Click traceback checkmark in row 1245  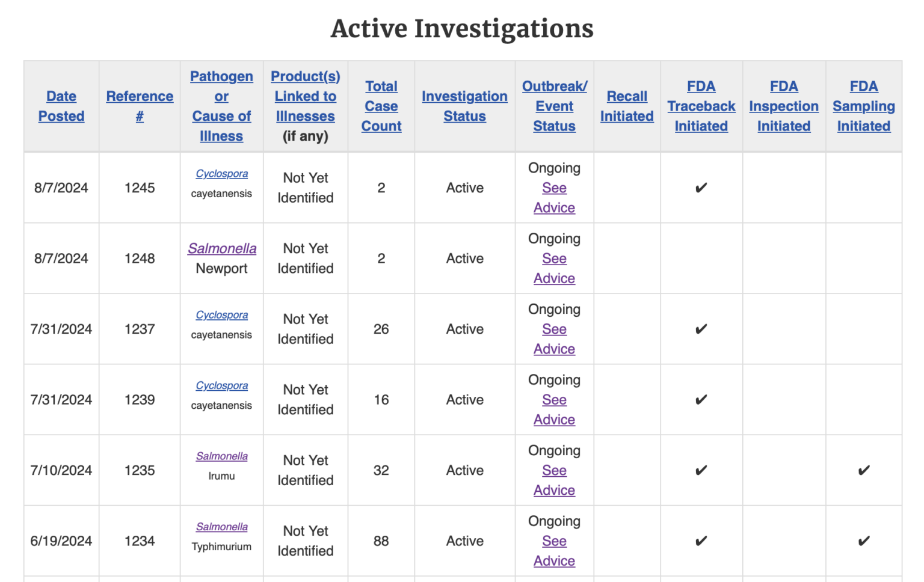point(701,188)
